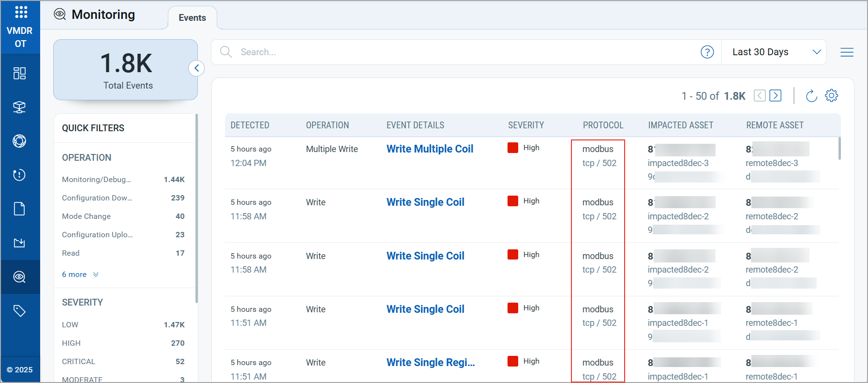The image size is (868, 383).
Task: Collapse the quick filters side panel
Action: tap(196, 68)
